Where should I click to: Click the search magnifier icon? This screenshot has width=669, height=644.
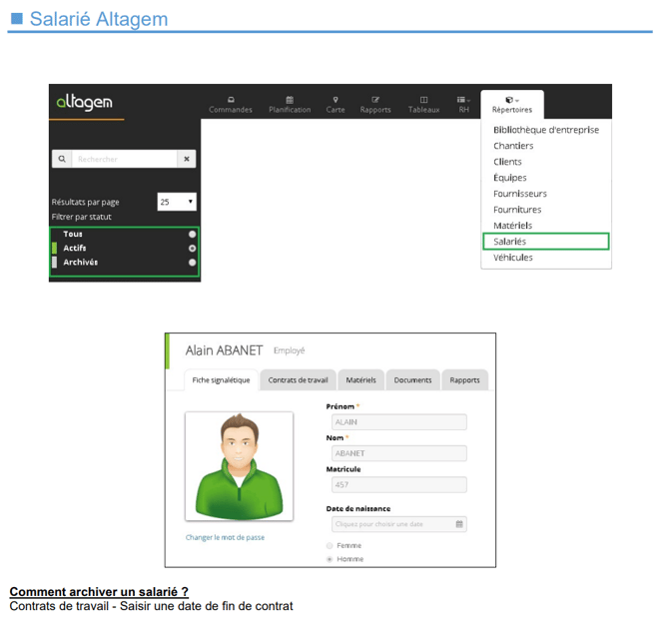[x=62, y=159]
